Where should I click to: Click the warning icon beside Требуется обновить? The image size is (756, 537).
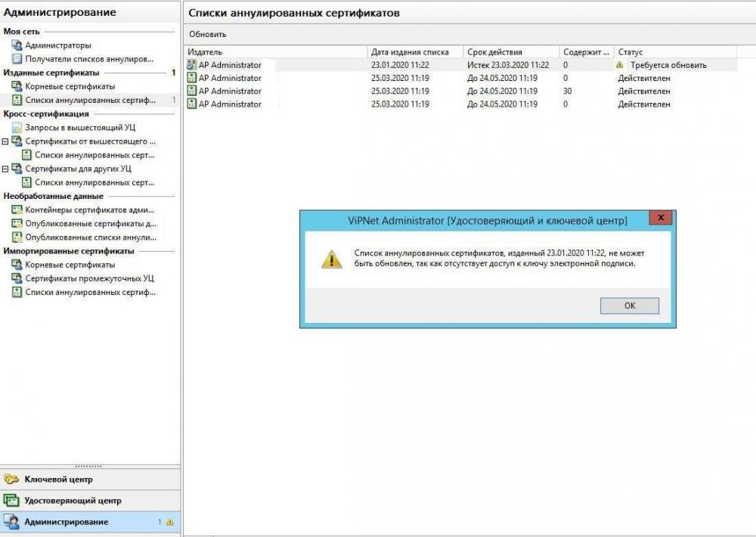pos(620,64)
